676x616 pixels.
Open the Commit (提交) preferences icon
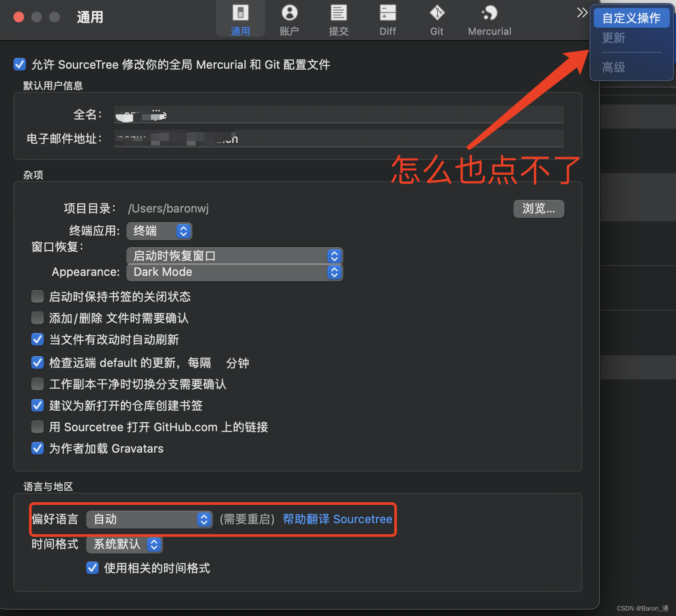[x=338, y=20]
